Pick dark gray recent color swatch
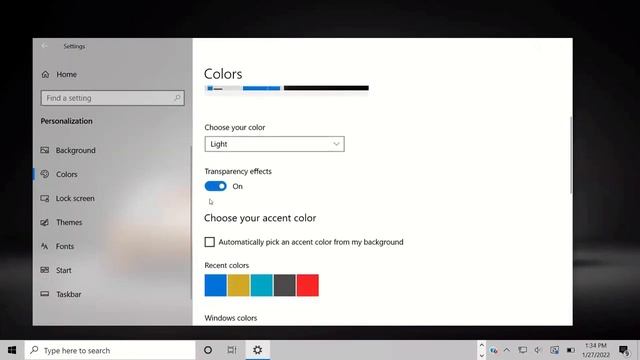The width and height of the screenshot is (640, 360). coord(284,285)
